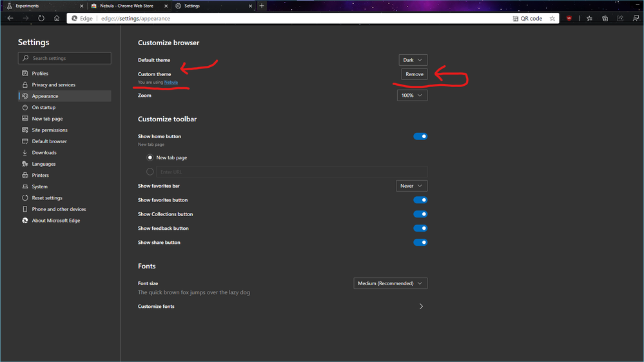The width and height of the screenshot is (644, 362).
Task: Click the Enter URL text field
Action: pyautogui.click(x=291, y=172)
